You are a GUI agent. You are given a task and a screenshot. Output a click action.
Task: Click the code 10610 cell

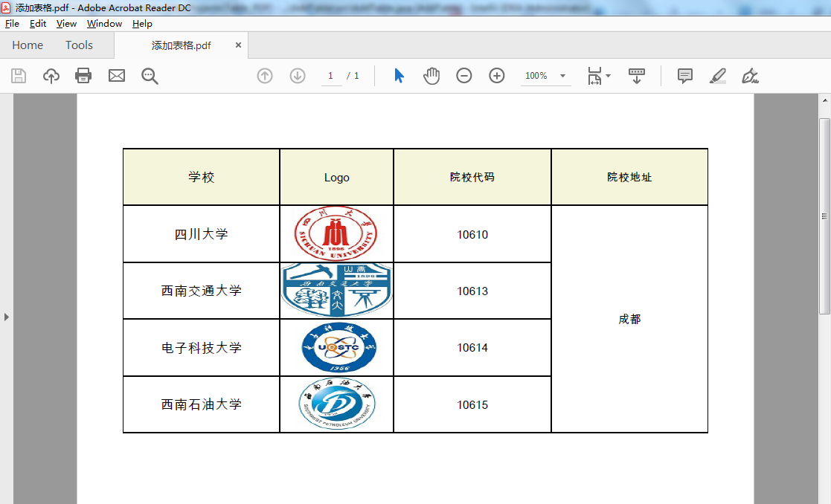pyautogui.click(x=472, y=234)
